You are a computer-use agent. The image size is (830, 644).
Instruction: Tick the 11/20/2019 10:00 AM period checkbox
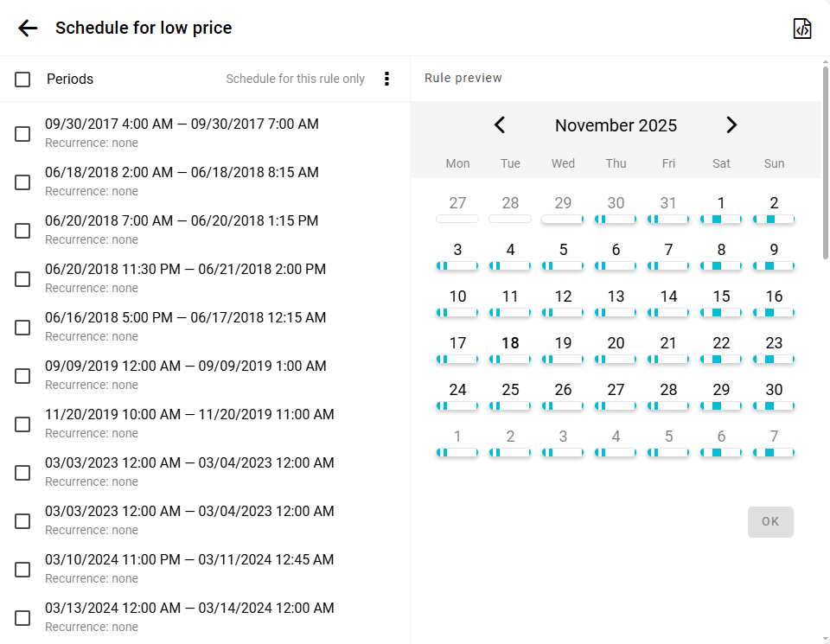22,424
